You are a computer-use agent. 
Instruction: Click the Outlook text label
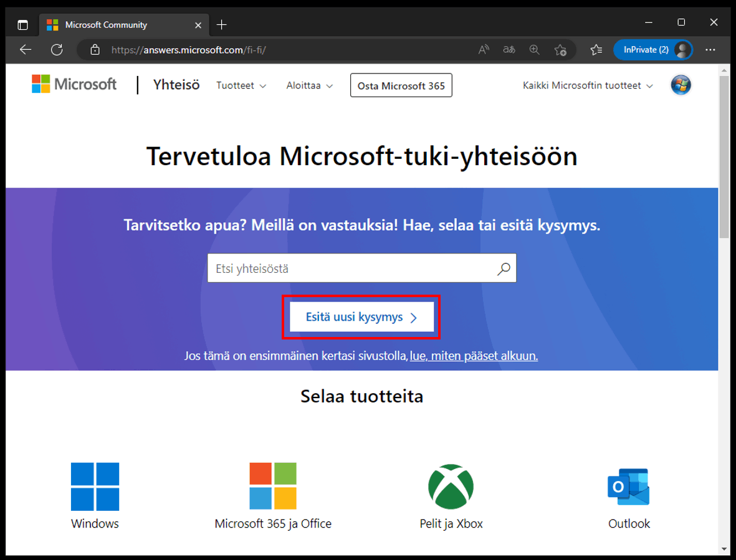pyautogui.click(x=629, y=523)
